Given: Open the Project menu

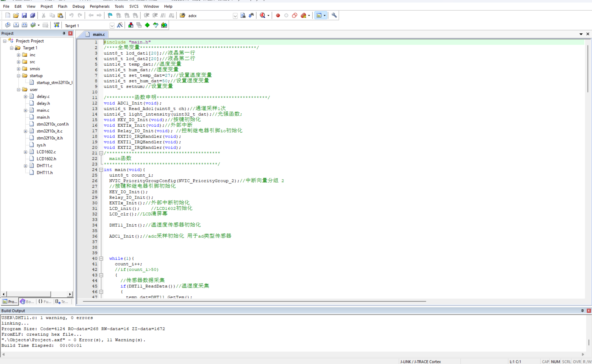Looking at the screenshot, I should click(x=46, y=6).
